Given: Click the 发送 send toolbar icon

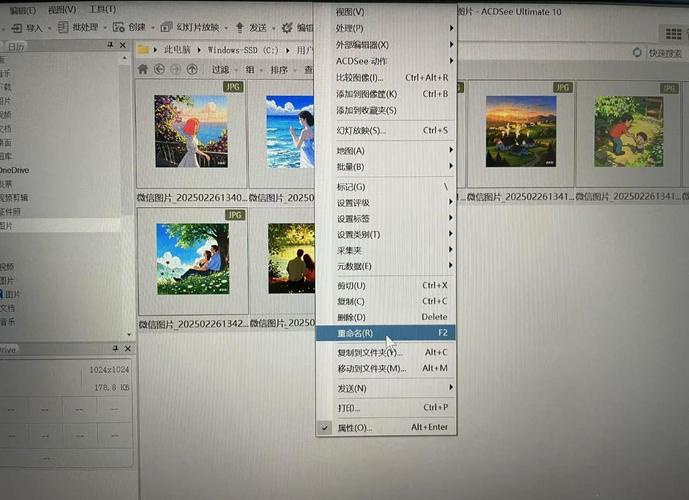Looking at the screenshot, I should coord(239,28).
